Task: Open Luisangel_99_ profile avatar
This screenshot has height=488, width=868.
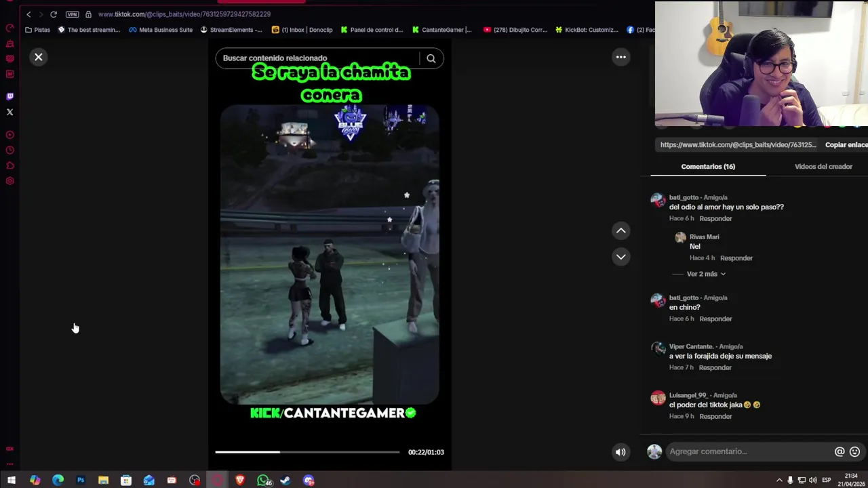Action: pyautogui.click(x=658, y=399)
